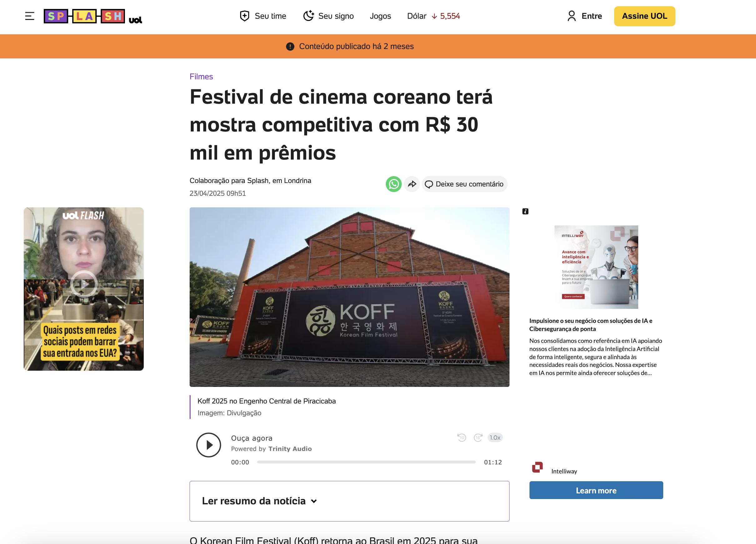Click the 00:00 elapsed time
756x544 pixels.
(x=240, y=462)
